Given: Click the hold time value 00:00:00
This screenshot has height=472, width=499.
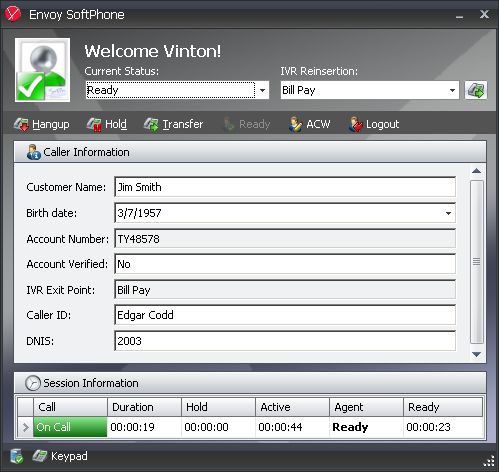Looking at the screenshot, I should coord(206,427).
